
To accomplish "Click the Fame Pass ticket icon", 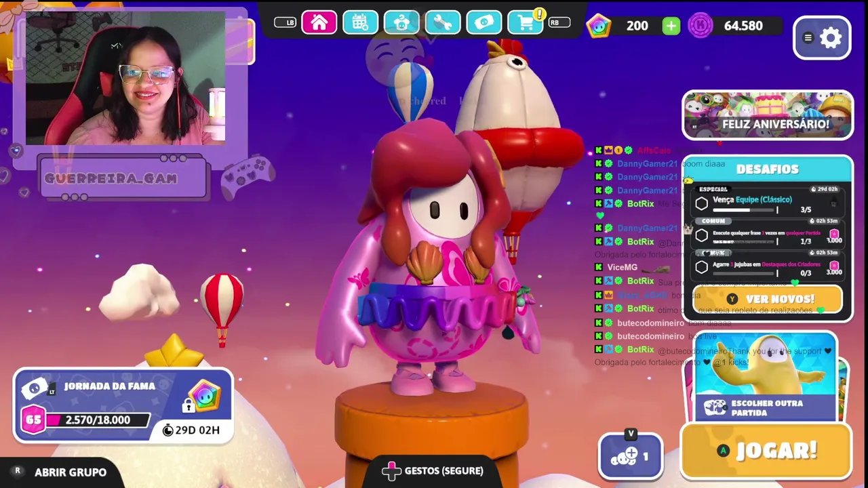I will tap(35, 389).
